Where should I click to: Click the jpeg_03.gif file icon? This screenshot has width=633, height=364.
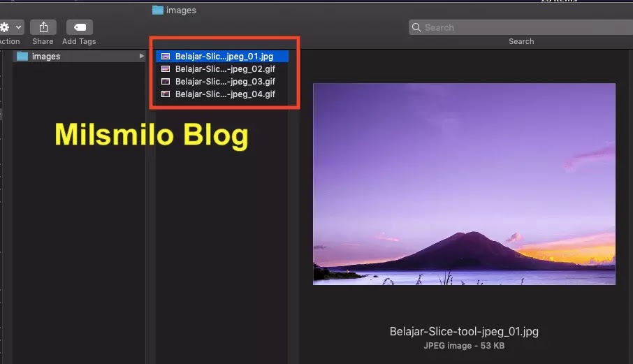166,82
